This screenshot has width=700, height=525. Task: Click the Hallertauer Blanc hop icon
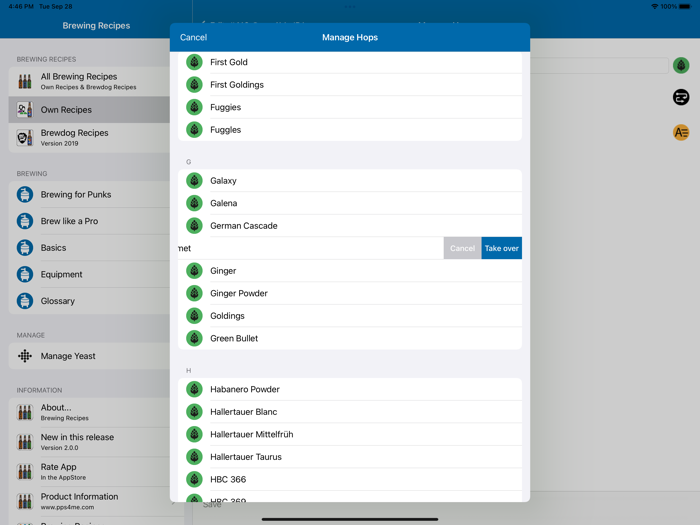pyautogui.click(x=194, y=412)
